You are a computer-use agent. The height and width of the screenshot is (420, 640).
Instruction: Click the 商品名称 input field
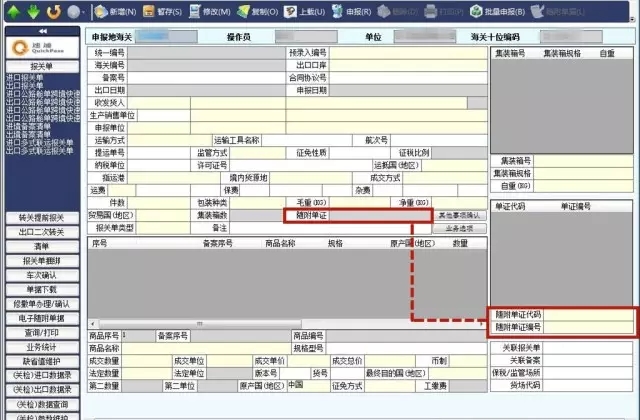click(206, 348)
